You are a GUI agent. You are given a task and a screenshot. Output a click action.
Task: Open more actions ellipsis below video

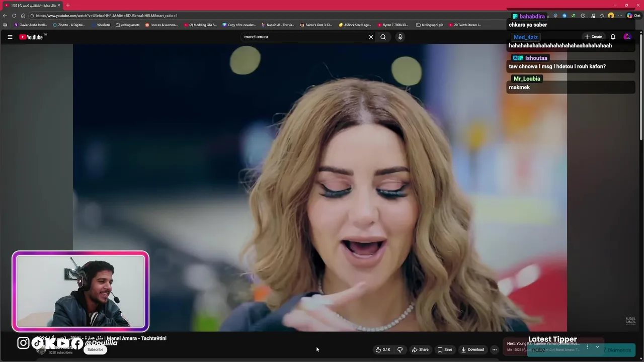point(494,349)
